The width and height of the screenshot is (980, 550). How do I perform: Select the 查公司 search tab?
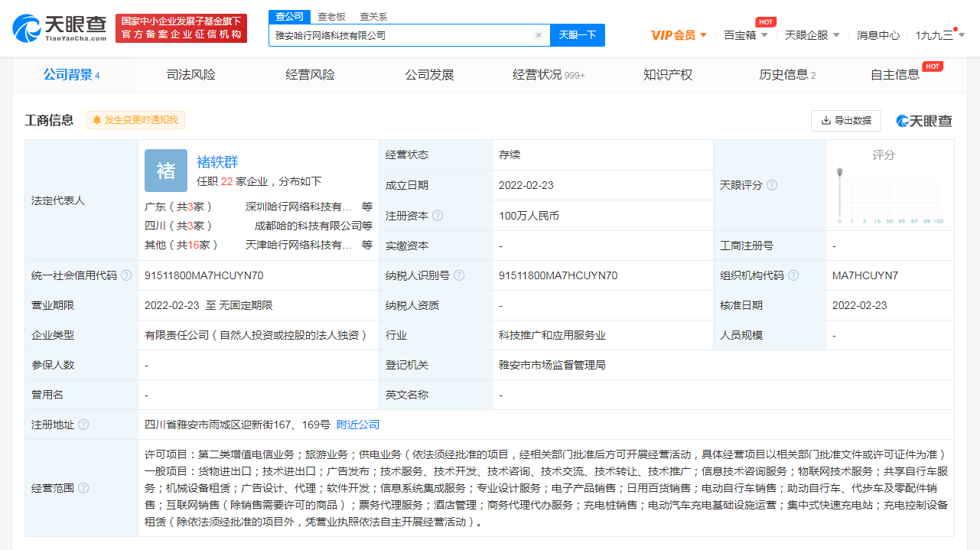tap(289, 16)
